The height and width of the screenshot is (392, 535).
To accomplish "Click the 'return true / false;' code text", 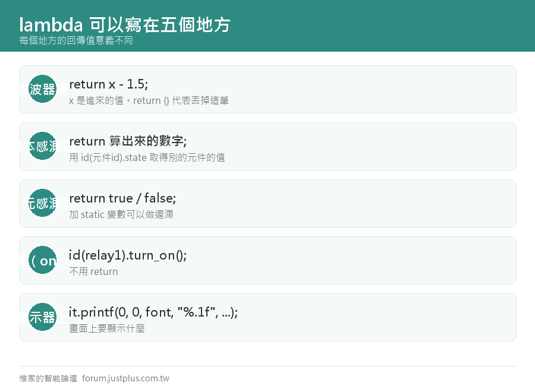I will click(122, 198).
